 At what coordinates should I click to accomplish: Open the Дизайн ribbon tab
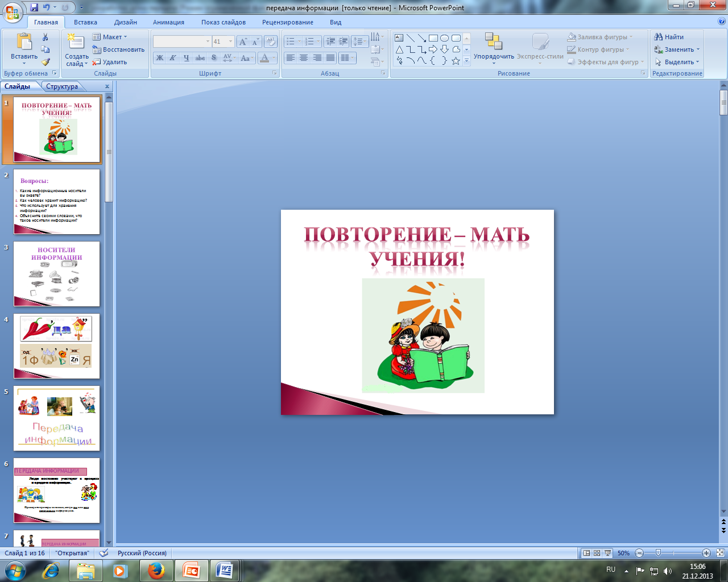click(x=125, y=22)
